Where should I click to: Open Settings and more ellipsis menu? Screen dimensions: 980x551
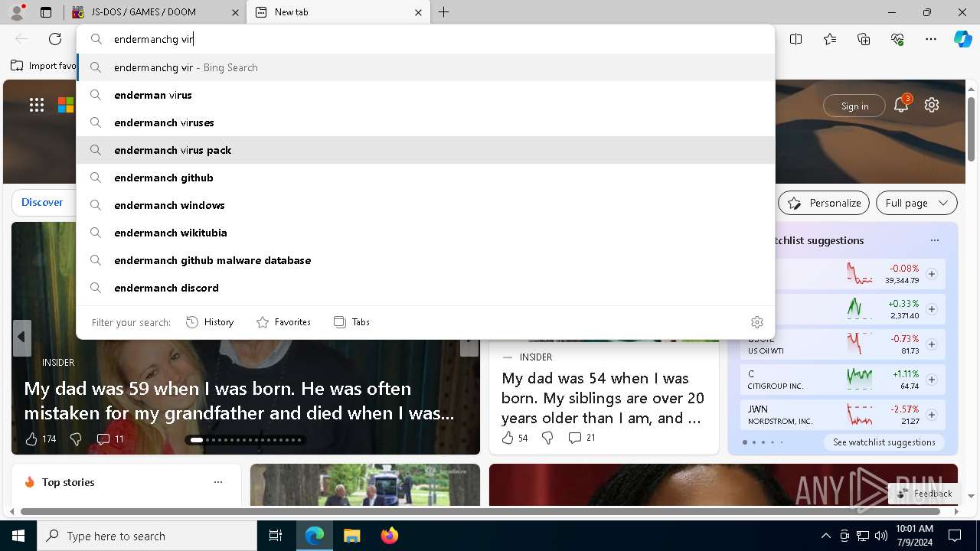pos(931,39)
